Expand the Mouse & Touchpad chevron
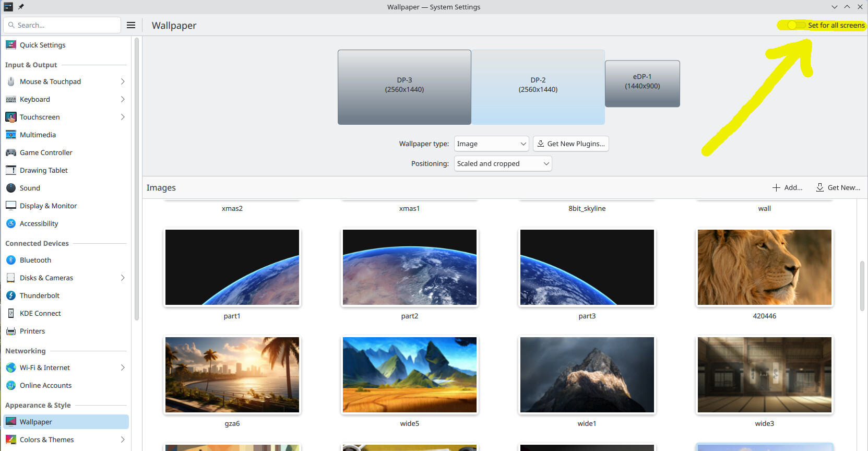 [x=123, y=81]
